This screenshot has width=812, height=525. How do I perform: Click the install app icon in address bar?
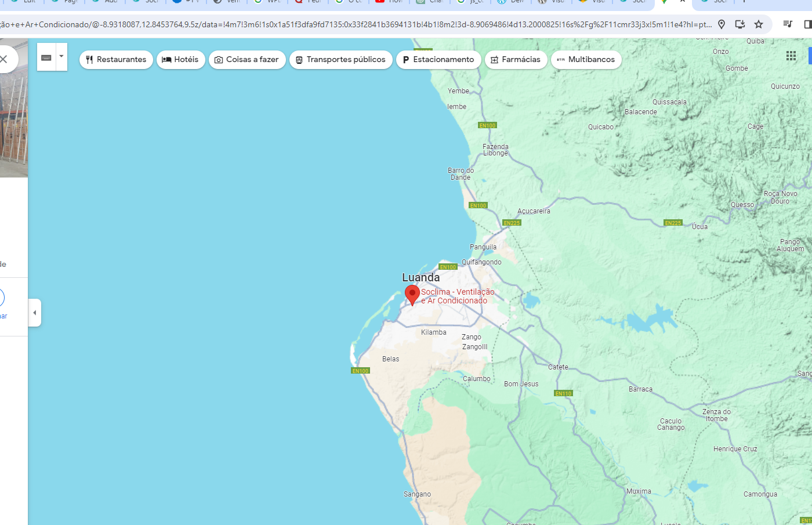(739, 24)
